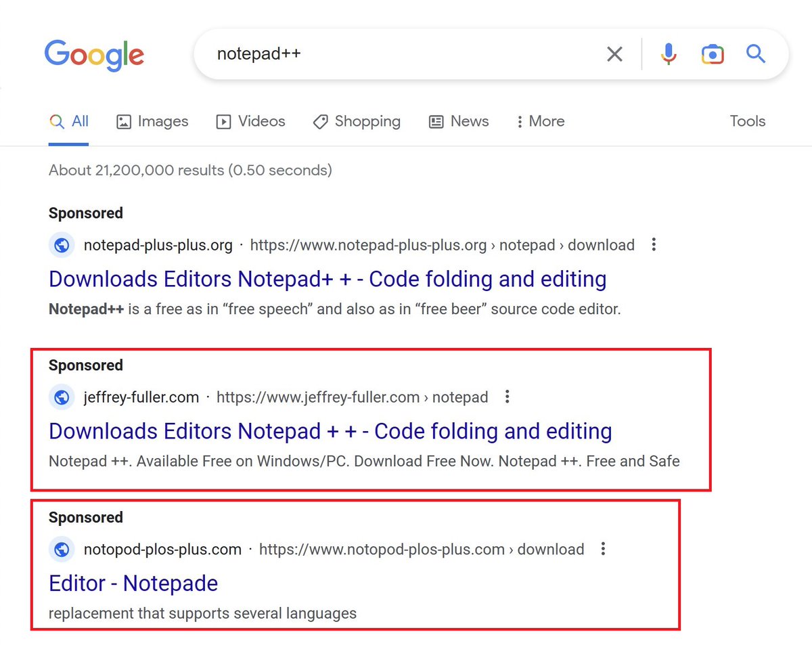Click the globe favicon for notopod-plos-plus.com

point(62,550)
